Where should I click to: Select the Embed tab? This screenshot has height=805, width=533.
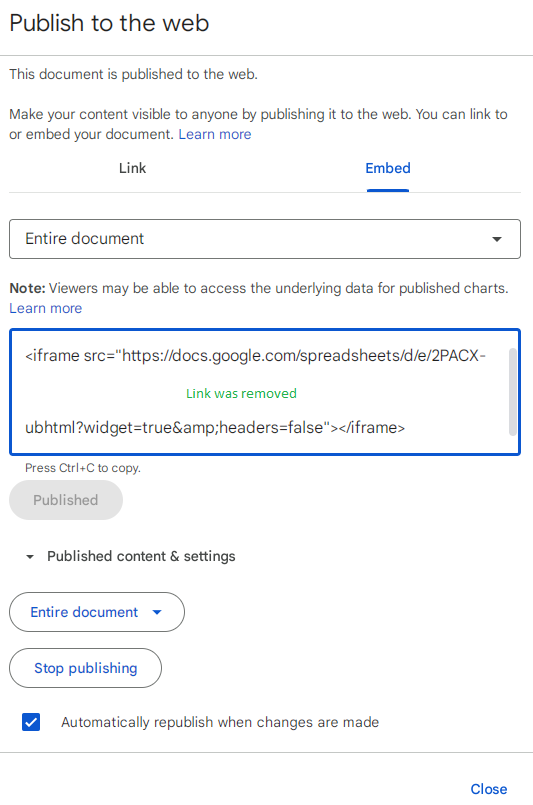pyautogui.click(x=388, y=168)
